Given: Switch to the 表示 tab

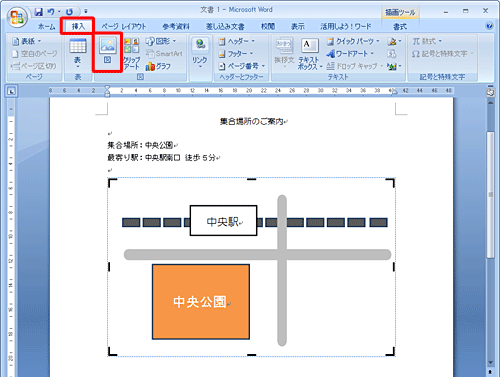Looking at the screenshot, I should coord(298,26).
